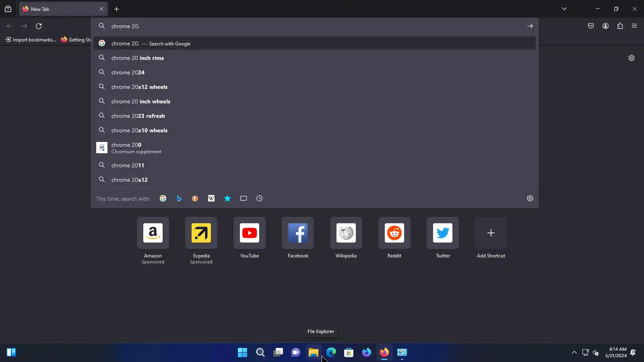Launch Microsoft Edge from taskbar
644x362 pixels.
(331, 353)
